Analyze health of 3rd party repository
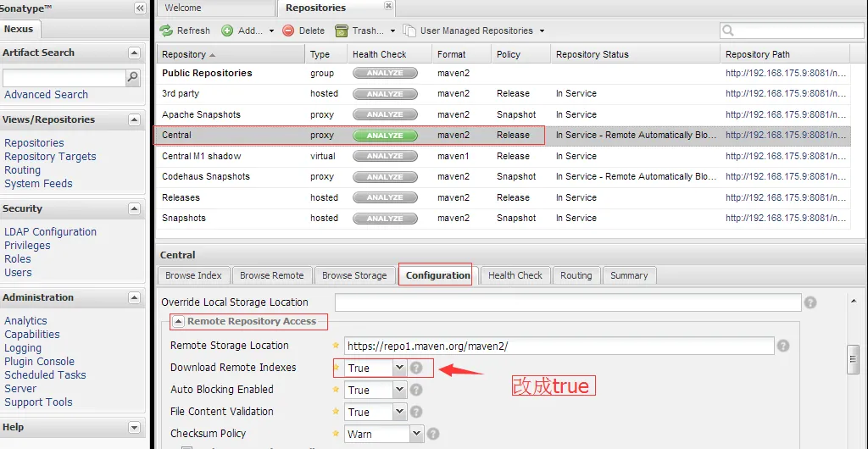This screenshot has height=449, width=868. coord(385,93)
